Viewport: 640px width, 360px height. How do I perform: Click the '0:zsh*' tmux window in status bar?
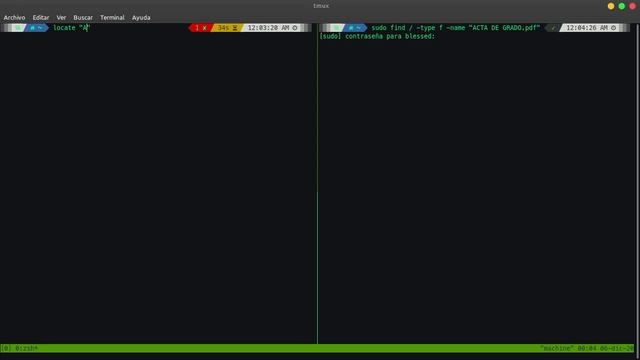coord(27,348)
